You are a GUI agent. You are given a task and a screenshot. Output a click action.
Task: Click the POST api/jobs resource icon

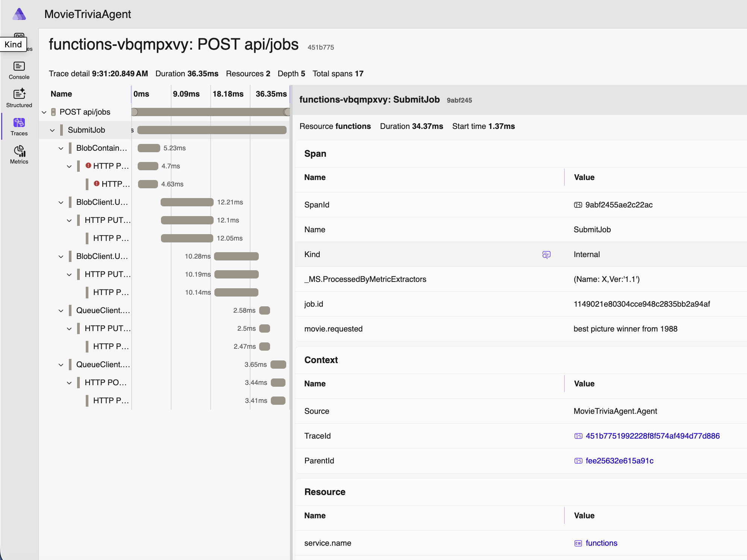pyautogui.click(x=53, y=112)
